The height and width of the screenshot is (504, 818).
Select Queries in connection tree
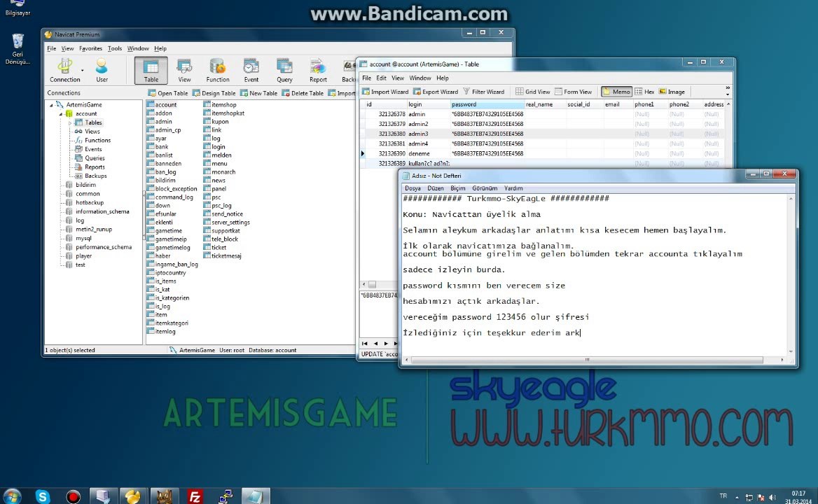(95, 158)
